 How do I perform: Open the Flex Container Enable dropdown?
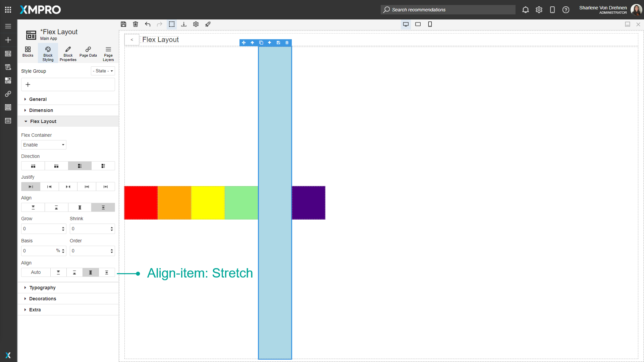tap(43, 145)
